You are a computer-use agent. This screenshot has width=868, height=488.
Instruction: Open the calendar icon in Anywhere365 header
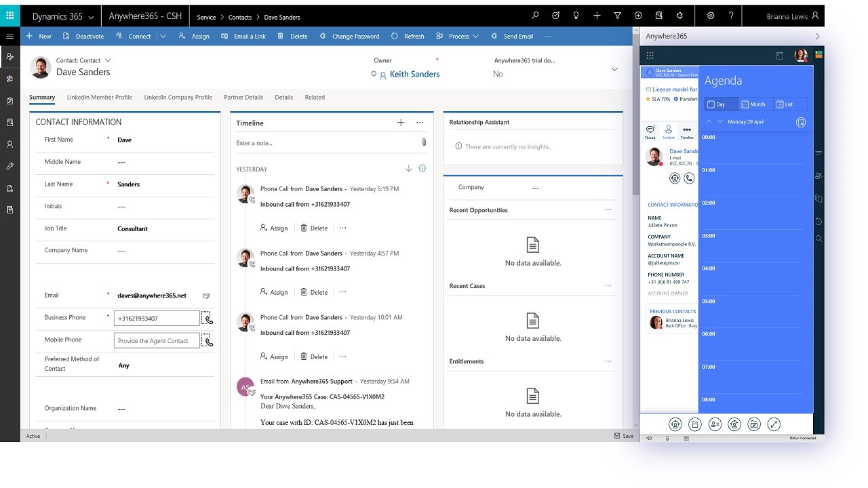(780, 56)
